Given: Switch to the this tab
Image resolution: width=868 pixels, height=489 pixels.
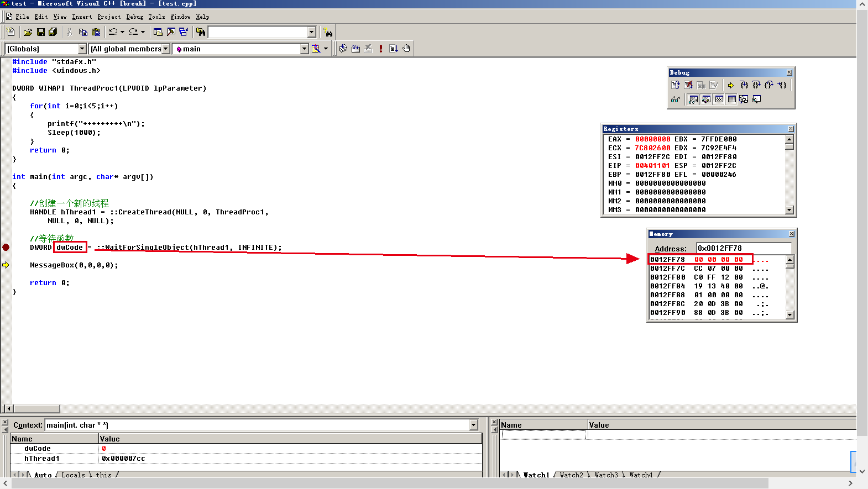Looking at the screenshot, I should tap(103, 475).
